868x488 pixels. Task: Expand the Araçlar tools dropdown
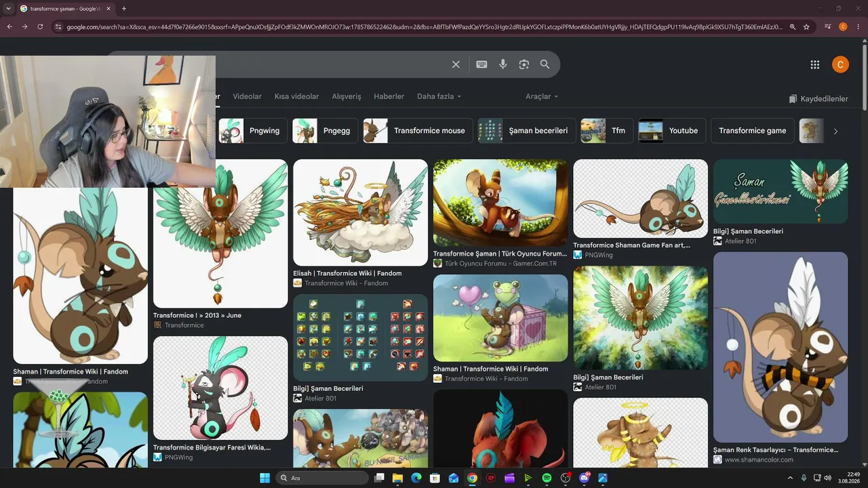542,96
